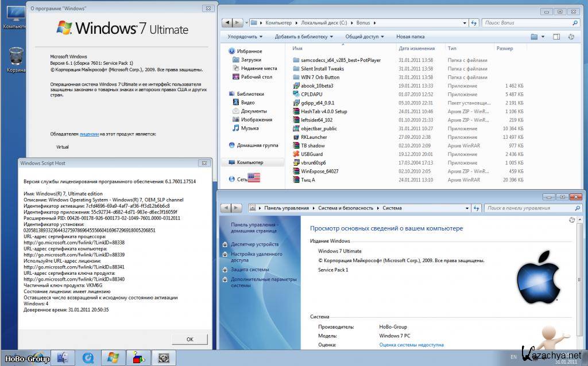Click the refresh icon beside the Bonus address bar
Image resolution: width=588 pixels, height=366 pixels.
(x=474, y=23)
